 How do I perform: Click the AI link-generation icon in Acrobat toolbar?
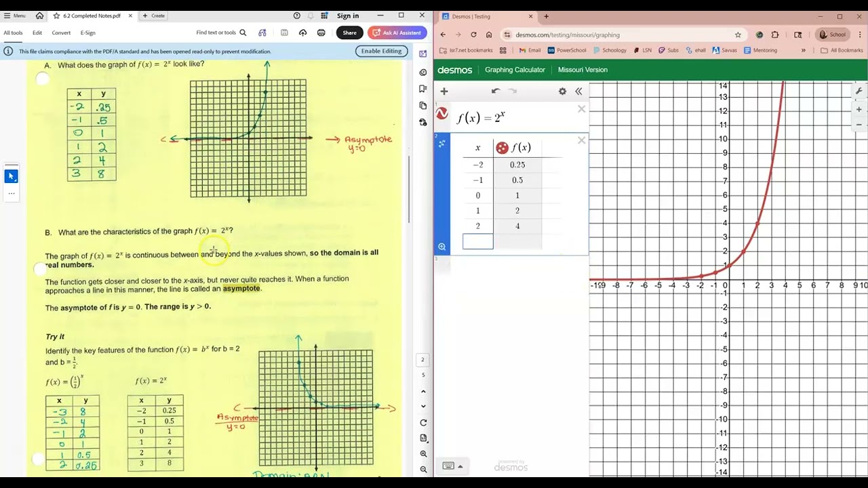pyautogui.click(x=262, y=33)
